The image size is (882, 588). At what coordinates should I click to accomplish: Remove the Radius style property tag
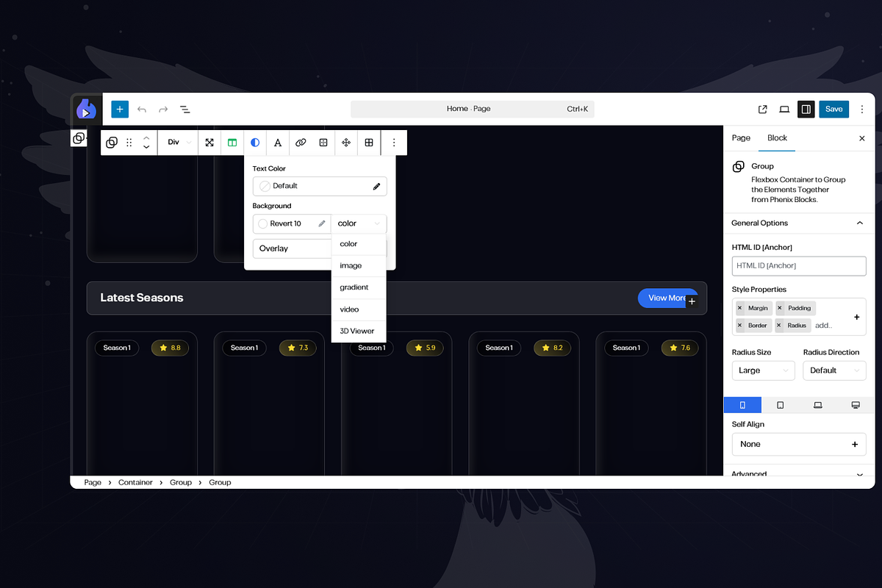pyautogui.click(x=780, y=325)
